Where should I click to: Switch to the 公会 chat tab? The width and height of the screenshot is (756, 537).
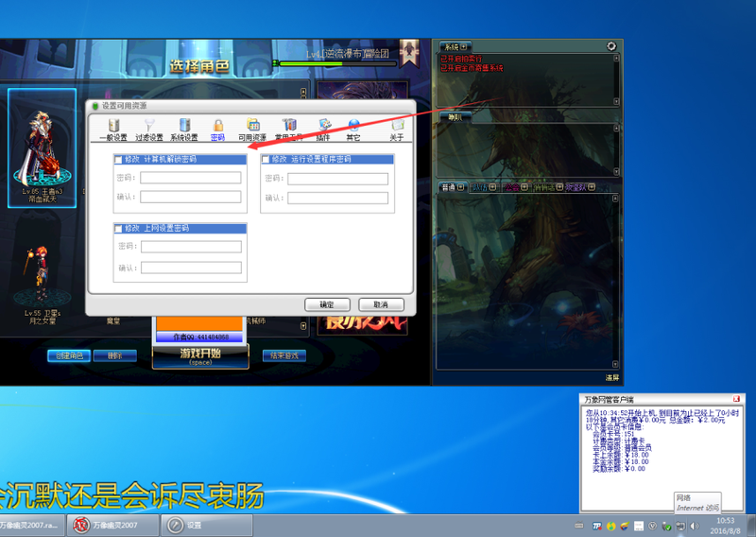512,187
